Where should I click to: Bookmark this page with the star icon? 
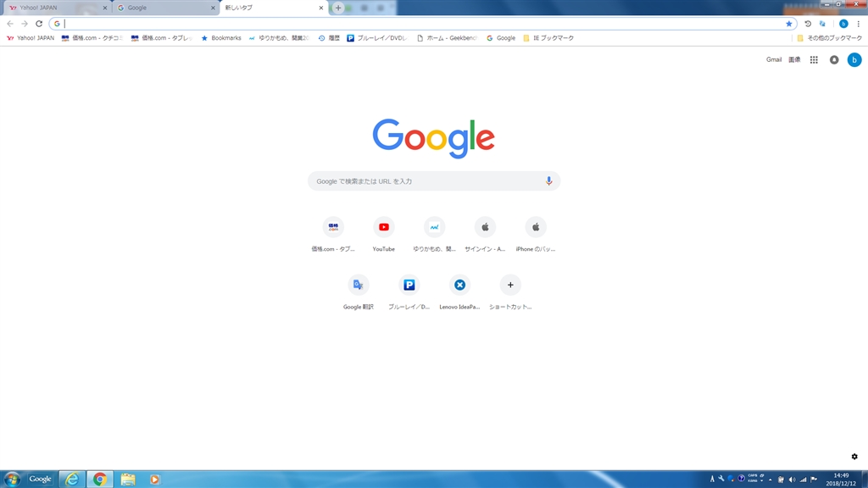(789, 24)
